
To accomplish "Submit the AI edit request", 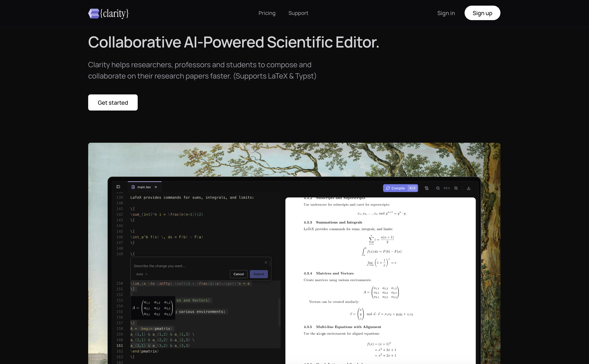I will 258,274.
